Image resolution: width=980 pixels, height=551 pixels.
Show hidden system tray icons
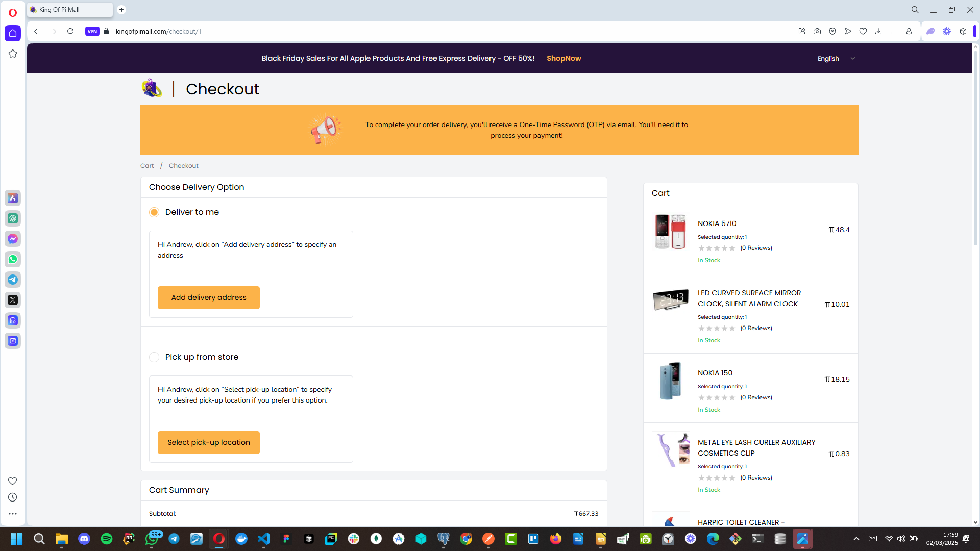pyautogui.click(x=856, y=539)
